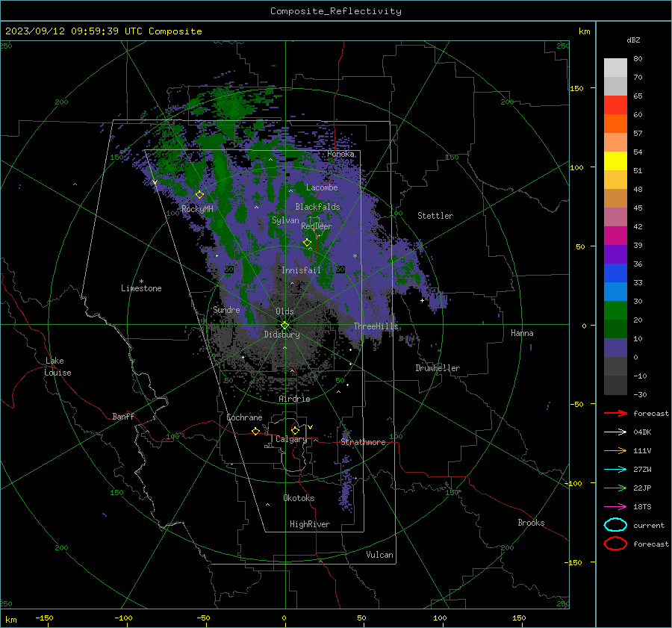Click the orange 111V arrow icon
672x628 pixels.
point(615,450)
